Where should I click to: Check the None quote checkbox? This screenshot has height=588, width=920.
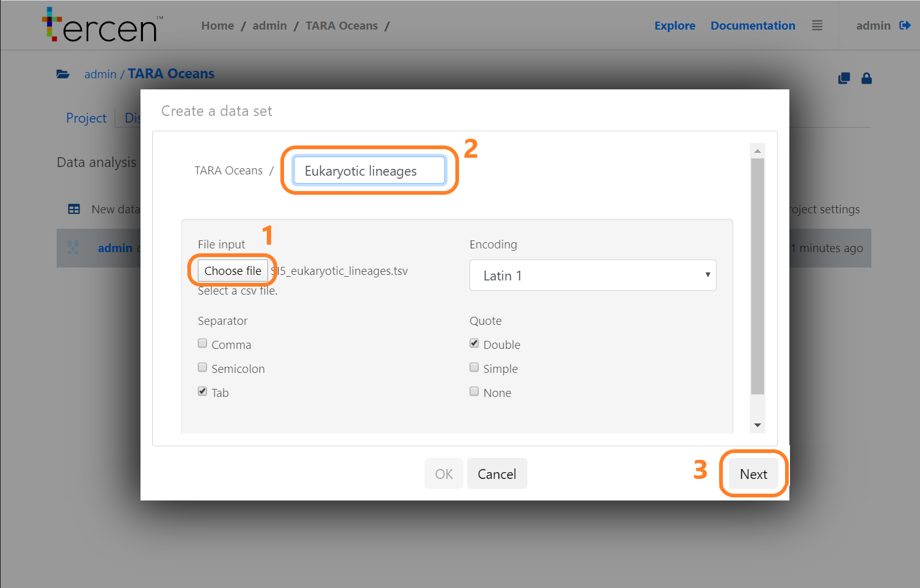coord(474,391)
